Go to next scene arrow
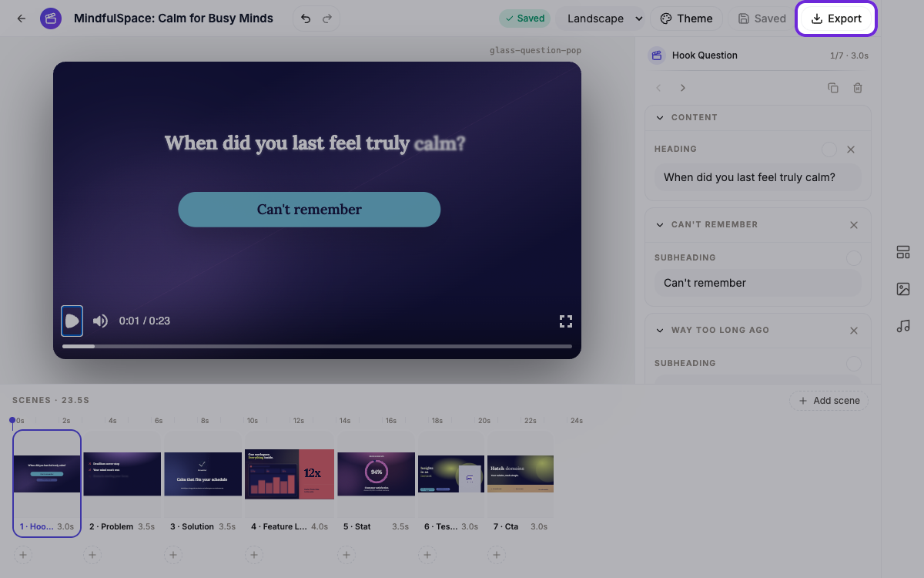The height and width of the screenshot is (578, 924). pyautogui.click(x=682, y=88)
